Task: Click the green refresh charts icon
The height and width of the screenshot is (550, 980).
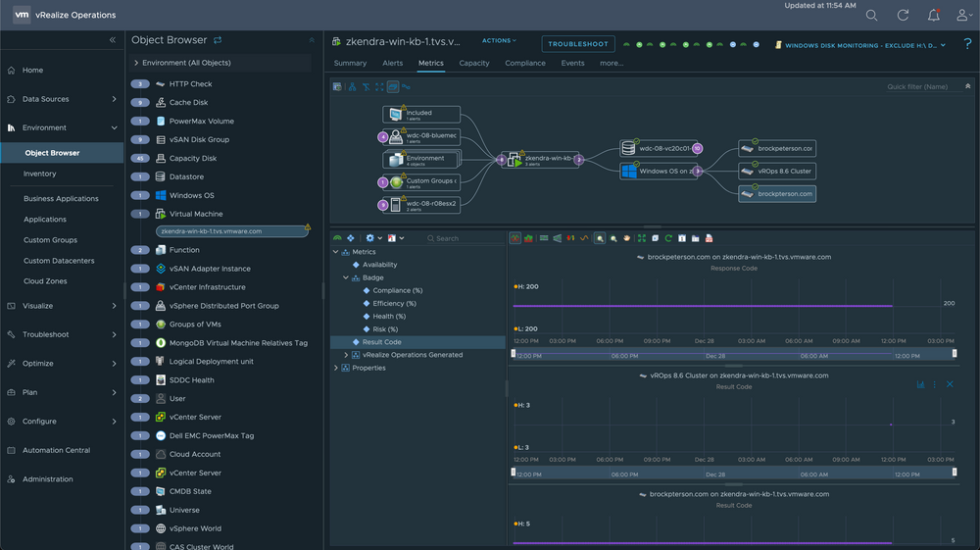Action: point(668,238)
